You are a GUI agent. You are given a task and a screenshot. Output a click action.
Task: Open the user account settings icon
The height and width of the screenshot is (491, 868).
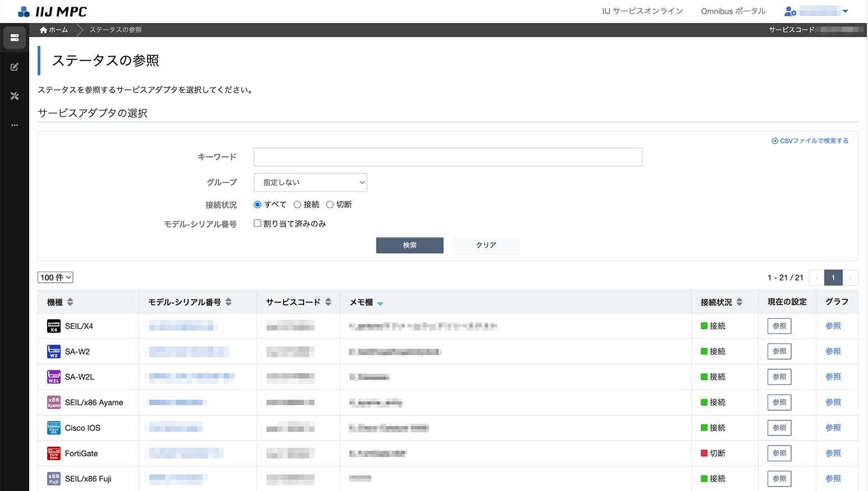click(x=790, y=11)
